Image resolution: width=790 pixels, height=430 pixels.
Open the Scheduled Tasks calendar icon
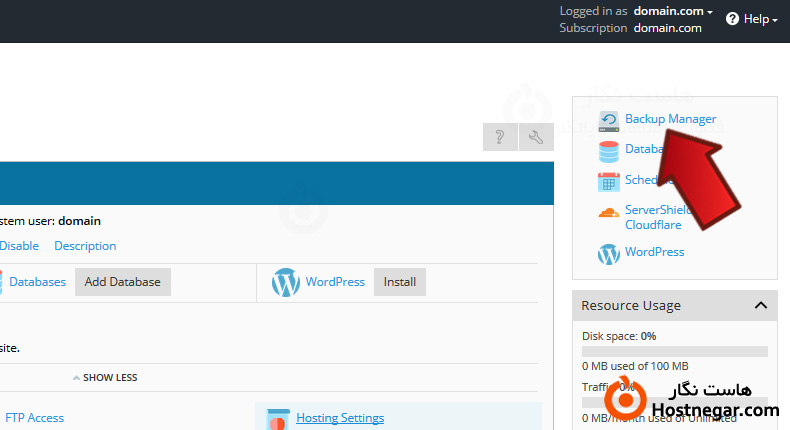[608, 181]
